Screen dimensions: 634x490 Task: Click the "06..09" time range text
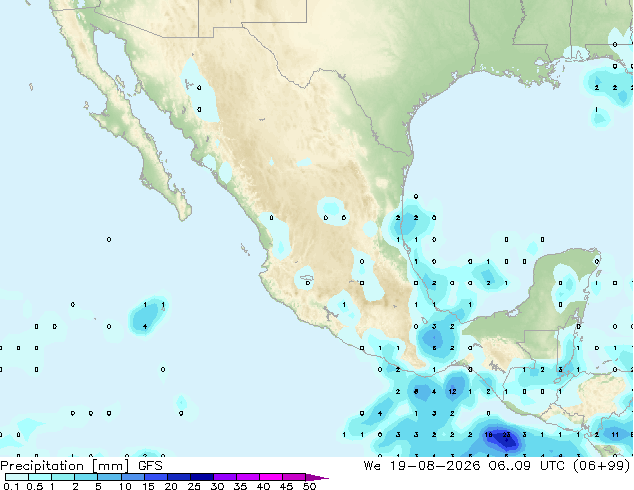[x=509, y=466]
